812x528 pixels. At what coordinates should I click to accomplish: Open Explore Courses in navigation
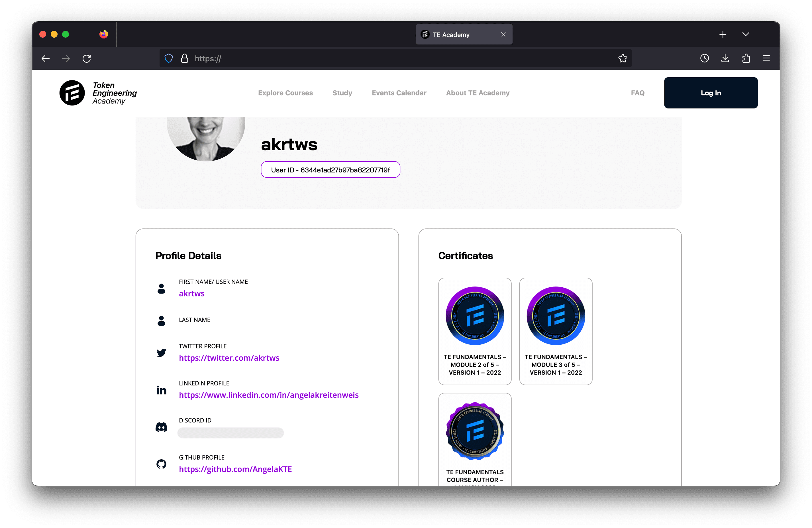tap(285, 93)
